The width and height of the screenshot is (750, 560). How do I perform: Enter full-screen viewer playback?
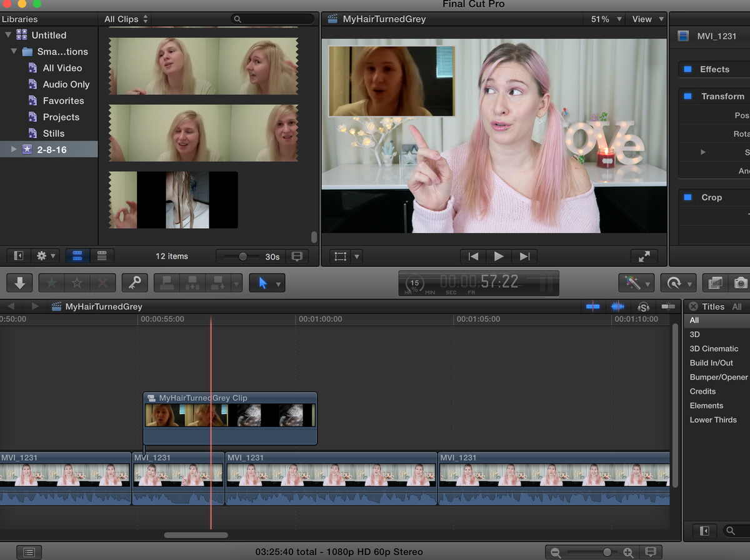[x=644, y=256]
